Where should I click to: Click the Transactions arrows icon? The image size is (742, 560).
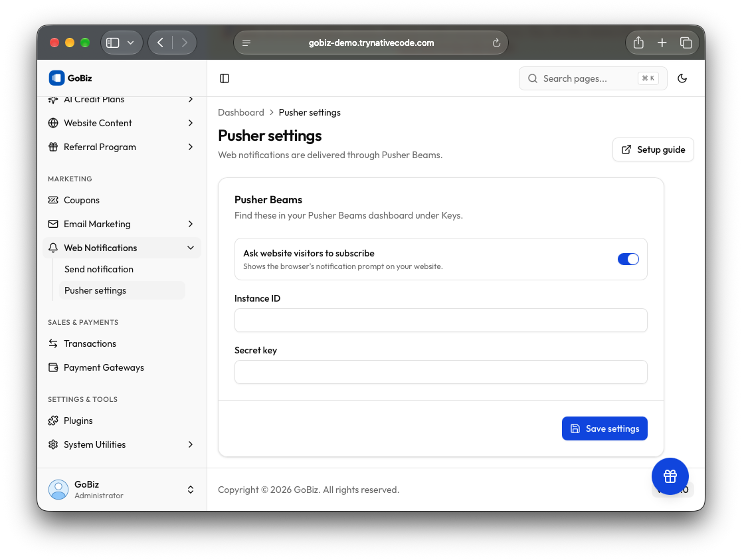tap(53, 343)
